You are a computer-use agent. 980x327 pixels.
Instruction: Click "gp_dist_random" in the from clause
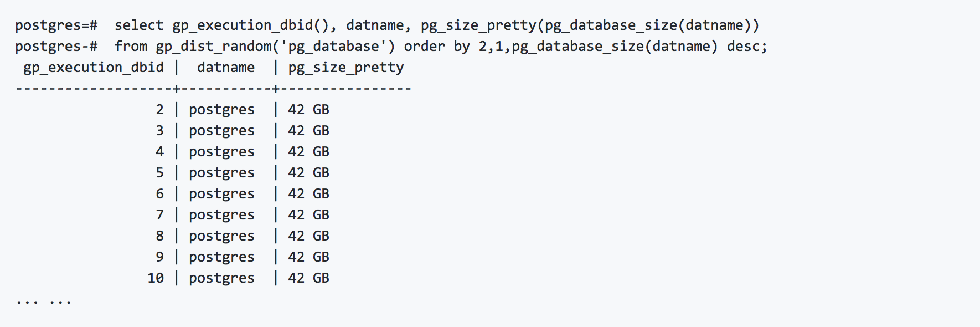213,47
